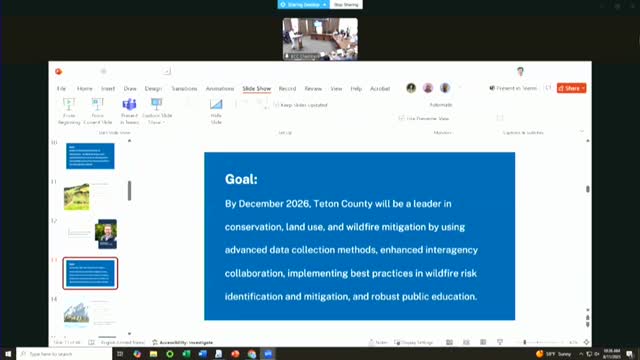Open Display Settings in status bar
The image size is (640, 360).
tap(414, 342)
